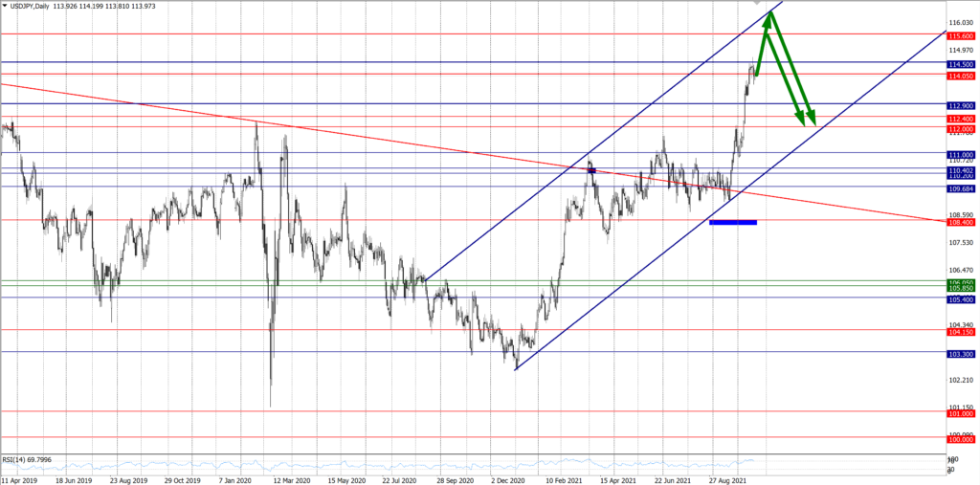Click the blue 103.300 price label

click(961, 353)
